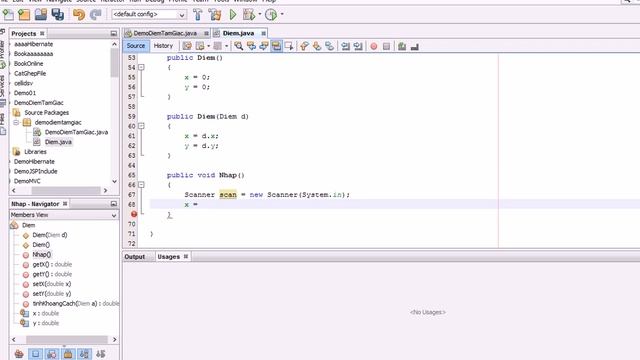This screenshot has width=640, height=360.
Task: Open the Debug Project dropdown arrow
Action: click(260, 15)
